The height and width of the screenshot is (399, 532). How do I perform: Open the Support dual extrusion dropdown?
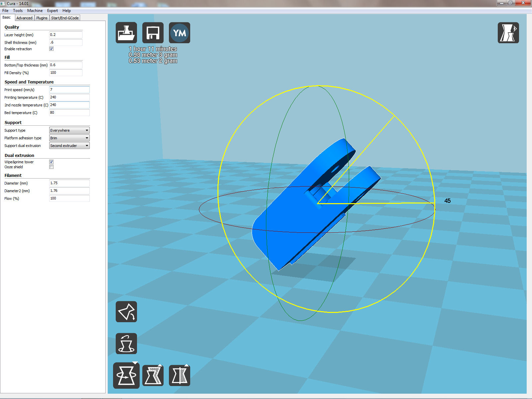coord(69,146)
